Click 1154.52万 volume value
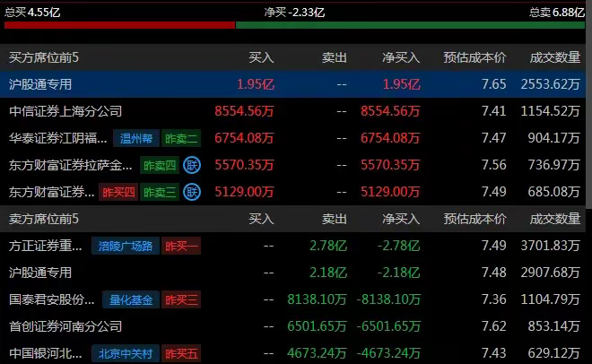592x364 pixels. [551, 111]
